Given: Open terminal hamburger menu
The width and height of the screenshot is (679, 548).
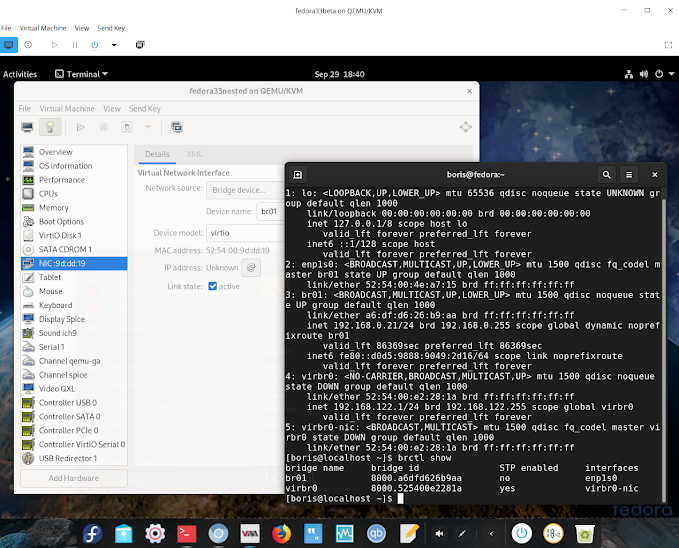Looking at the screenshot, I should [629, 175].
